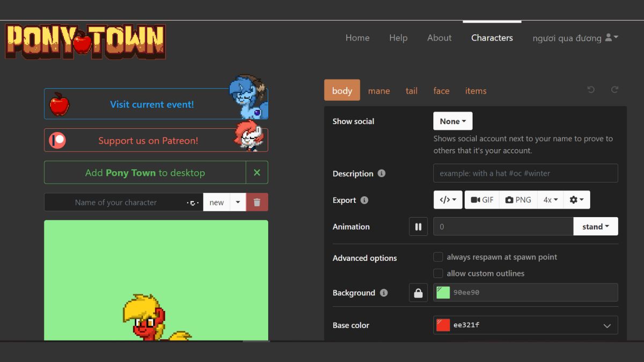The height and width of the screenshot is (362, 644).
Task: Click Support us on Patreon button
Action: [x=148, y=141]
